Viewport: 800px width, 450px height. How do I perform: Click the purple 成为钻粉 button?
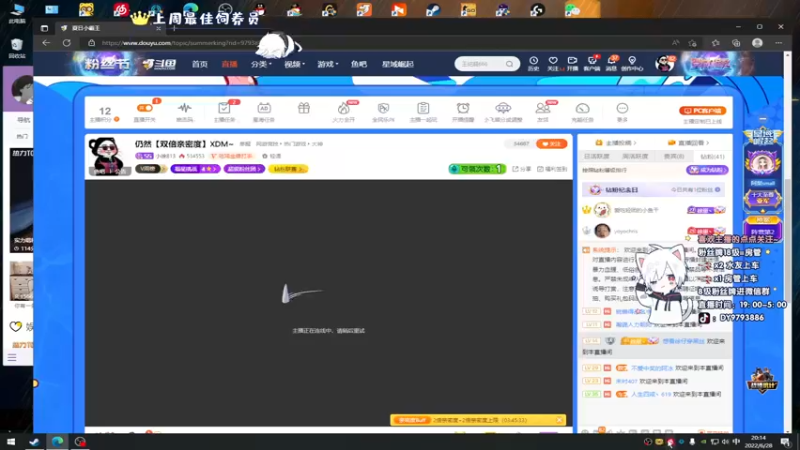point(707,170)
